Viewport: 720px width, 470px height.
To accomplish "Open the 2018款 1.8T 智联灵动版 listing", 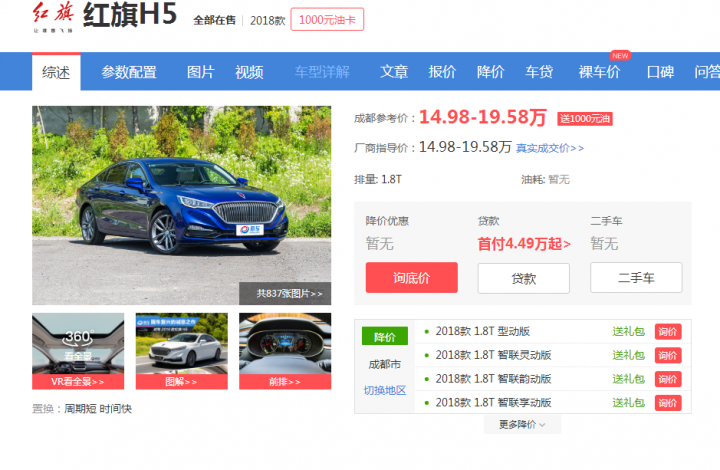I will pyautogui.click(x=493, y=355).
